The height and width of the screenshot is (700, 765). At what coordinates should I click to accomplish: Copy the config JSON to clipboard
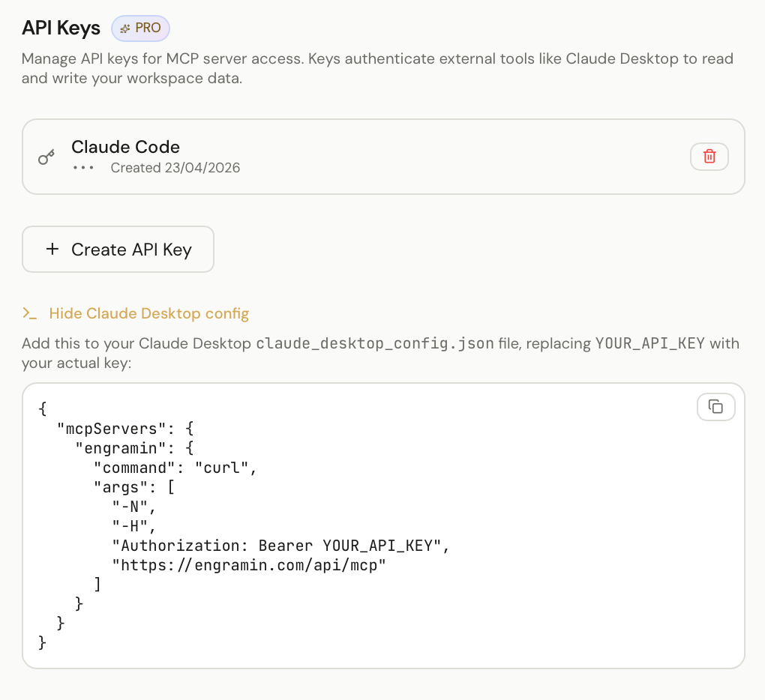pyautogui.click(x=715, y=406)
